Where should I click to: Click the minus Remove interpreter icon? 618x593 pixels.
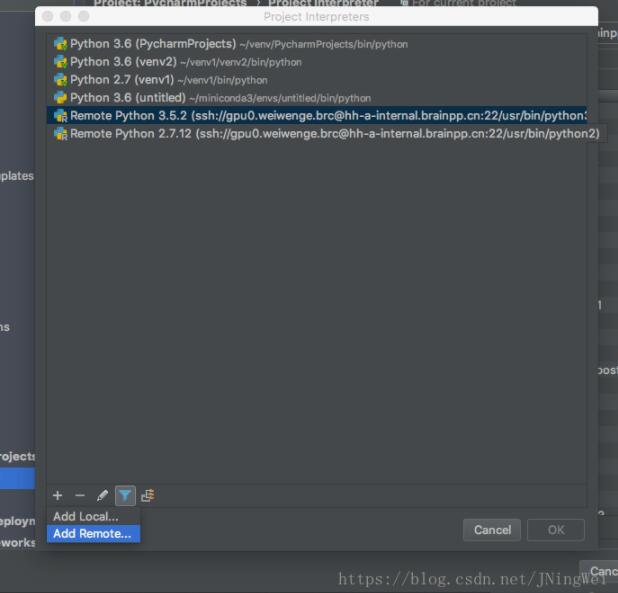click(x=80, y=495)
